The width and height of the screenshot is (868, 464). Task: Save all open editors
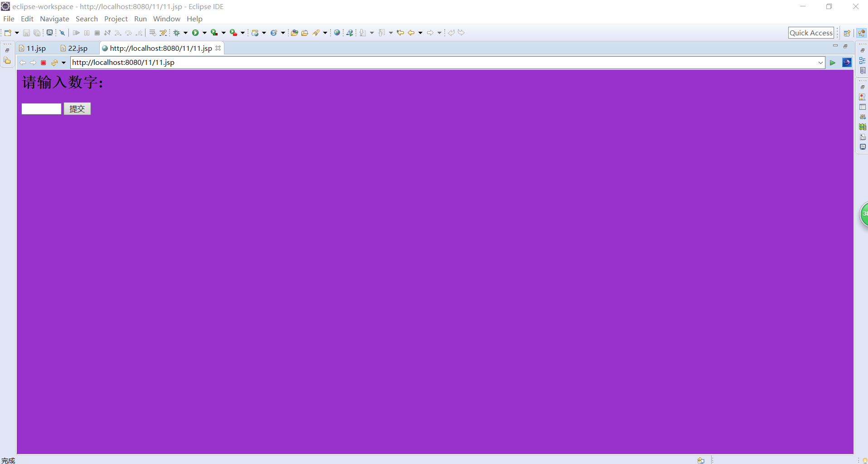coord(37,32)
